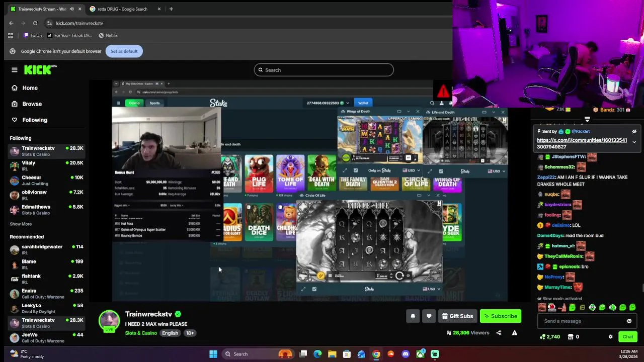The image size is (644, 362).
Task: Click the Gift Subs button
Action: [457, 316]
